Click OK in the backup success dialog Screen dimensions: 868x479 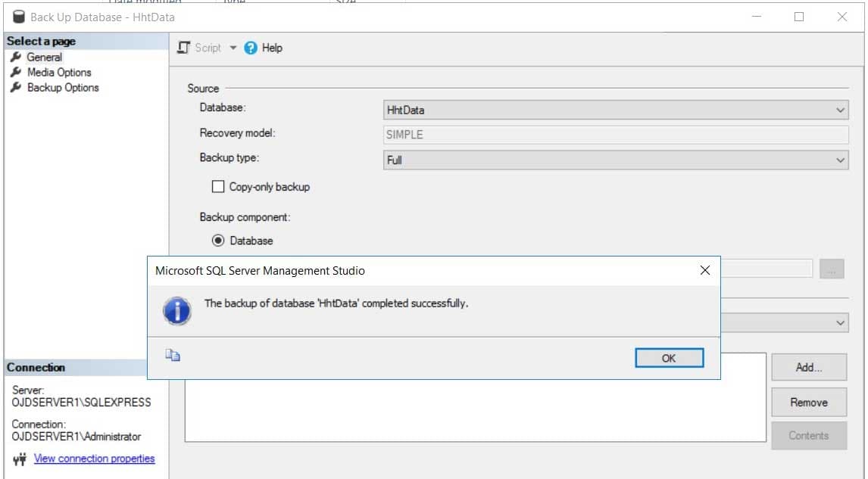[x=670, y=358]
